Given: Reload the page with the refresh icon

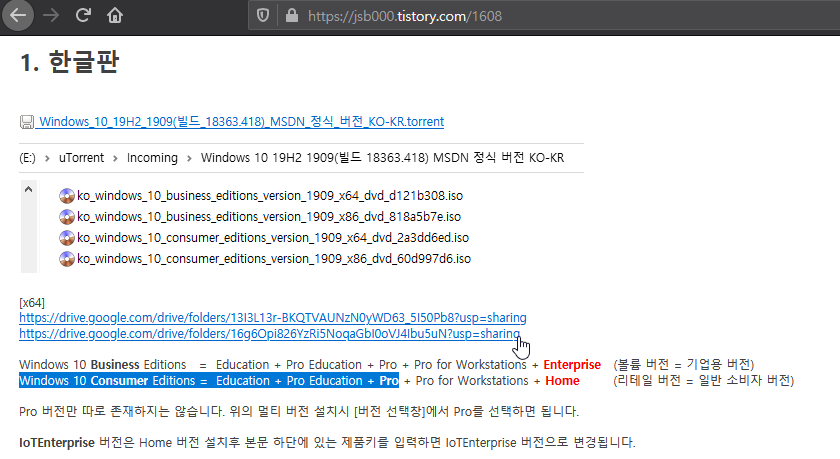Looking at the screenshot, I should click(83, 15).
